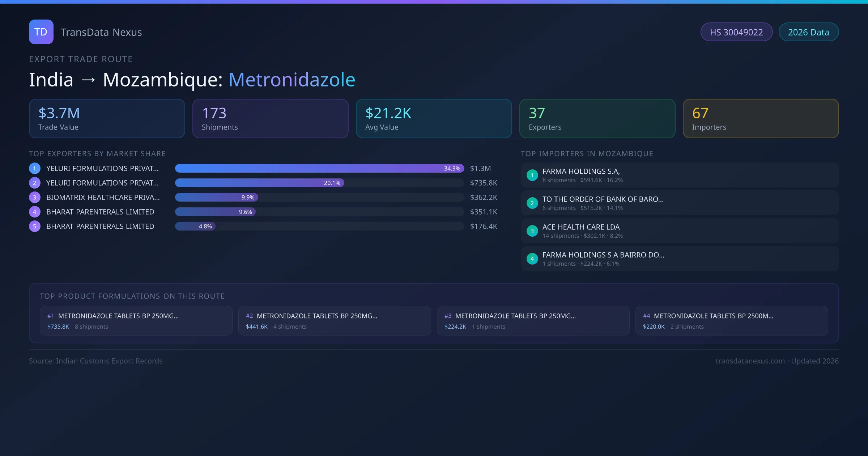This screenshot has height=456, width=868.
Task: Click the TD logo icon
Action: pyautogui.click(x=41, y=32)
